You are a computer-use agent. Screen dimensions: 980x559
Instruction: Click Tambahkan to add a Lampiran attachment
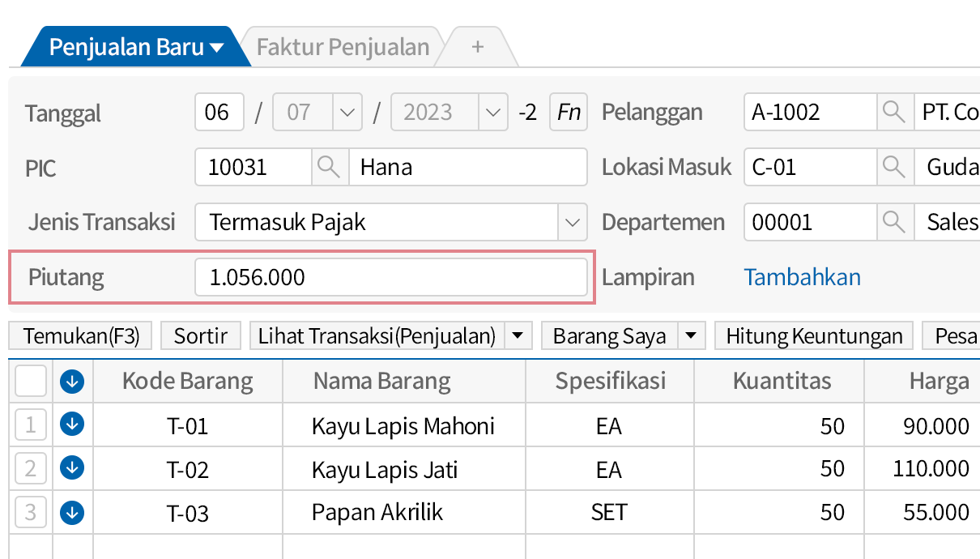pos(801,276)
